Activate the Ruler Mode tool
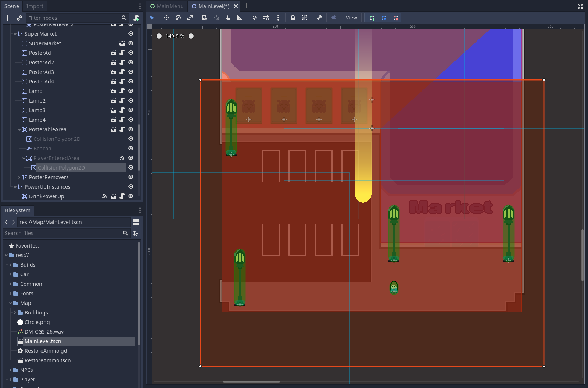This screenshot has height=388, width=588. tap(240, 18)
